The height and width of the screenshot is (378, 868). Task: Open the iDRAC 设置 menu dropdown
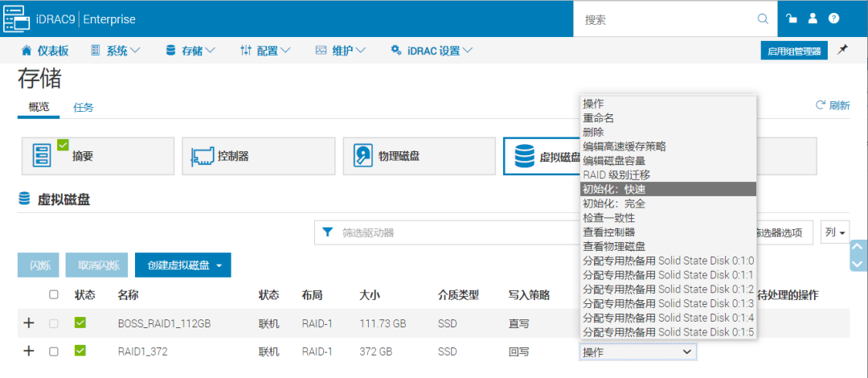point(432,51)
